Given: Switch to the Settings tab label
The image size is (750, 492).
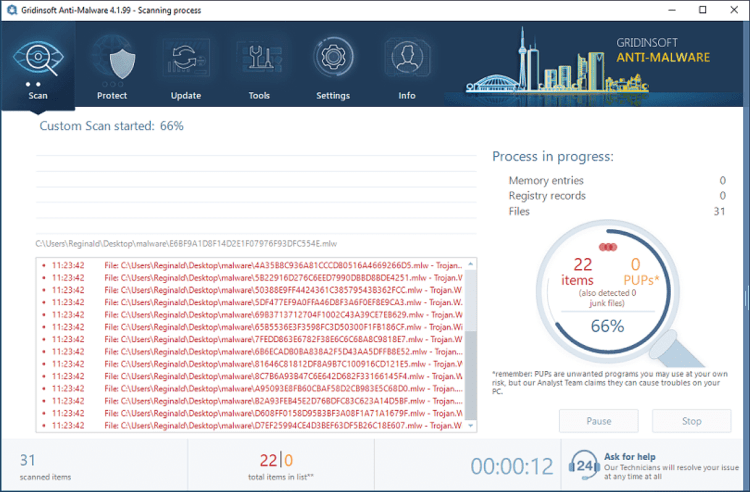Looking at the screenshot, I should tap(333, 96).
